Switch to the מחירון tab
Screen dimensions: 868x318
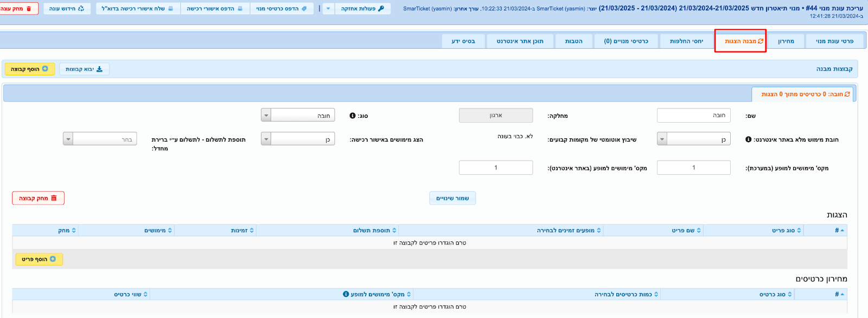(786, 41)
